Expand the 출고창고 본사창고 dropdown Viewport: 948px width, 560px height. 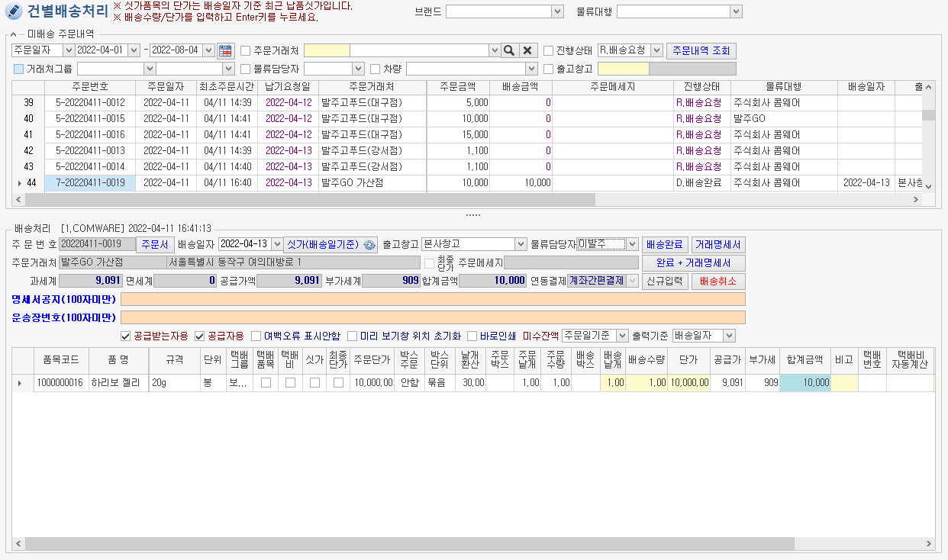tap(521, 244)
